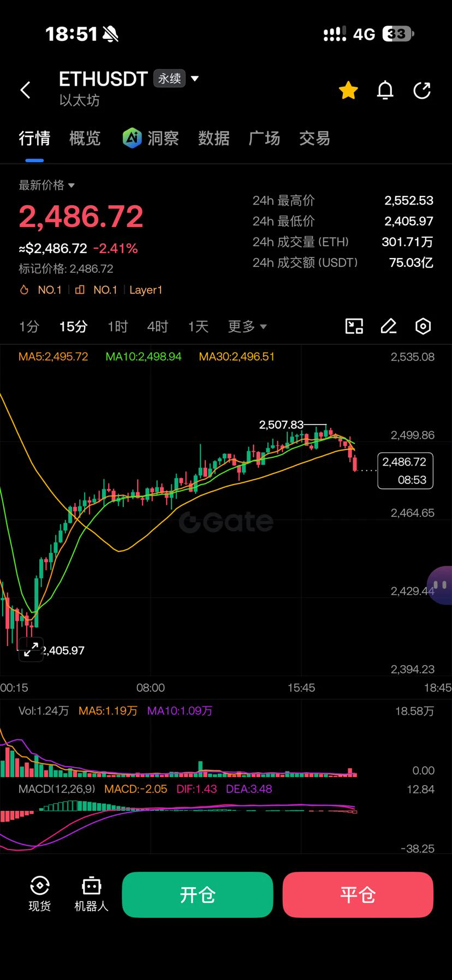Select the 1时 timeframe

(x=117, y=326)
